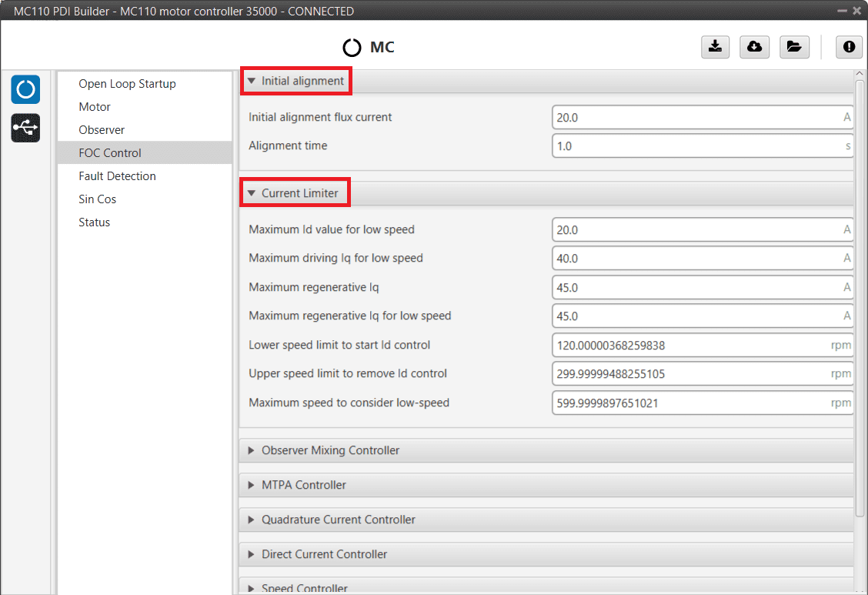Select FOC Control in the side menu

[145, 152]
